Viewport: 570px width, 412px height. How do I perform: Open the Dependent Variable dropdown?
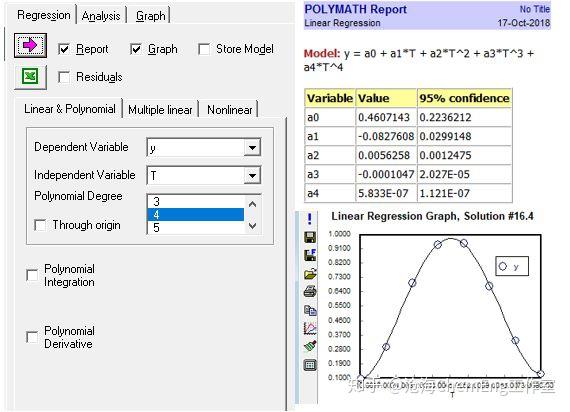point(252,148)
